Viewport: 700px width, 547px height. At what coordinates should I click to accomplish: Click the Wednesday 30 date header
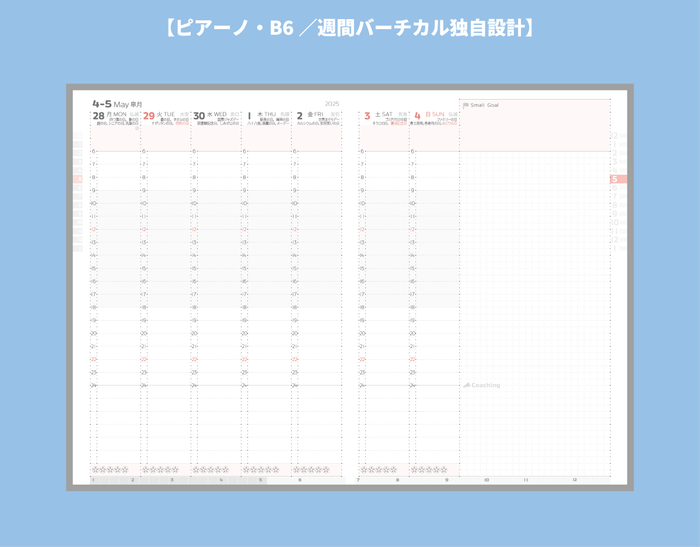[x=199, y=115]
